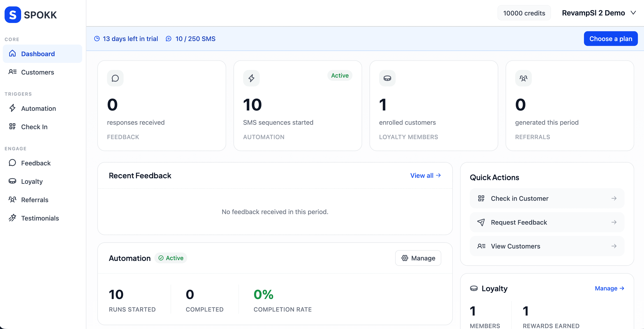Open Testimonials via the sidebar icon
This screenshot has height=329, width=644.
tap(13, 218)
